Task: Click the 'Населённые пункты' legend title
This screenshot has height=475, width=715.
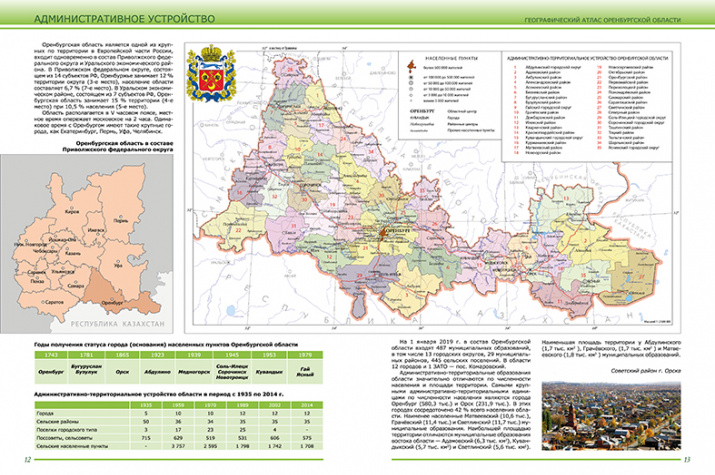Action: [x=449, y=58]
